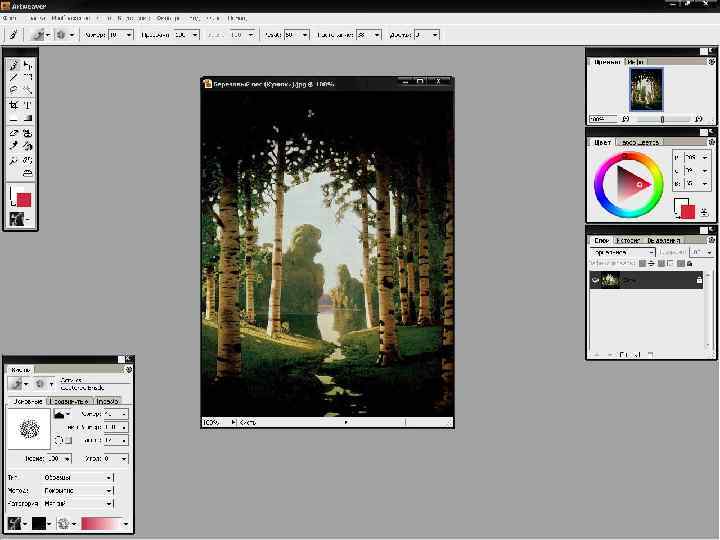Select round brush tip shape option
This screenshot has width=720, height=540.
58,439
